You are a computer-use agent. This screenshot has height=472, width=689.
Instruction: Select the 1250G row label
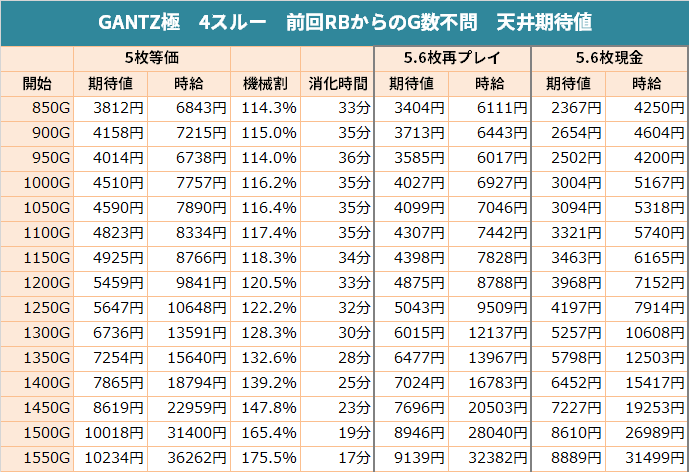click(37, 309)
